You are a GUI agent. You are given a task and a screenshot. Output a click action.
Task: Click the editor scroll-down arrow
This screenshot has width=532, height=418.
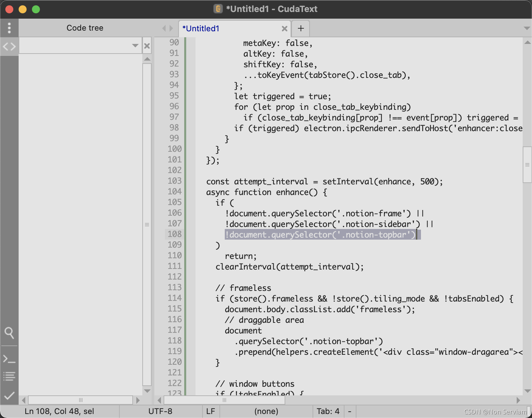[527, 391]
